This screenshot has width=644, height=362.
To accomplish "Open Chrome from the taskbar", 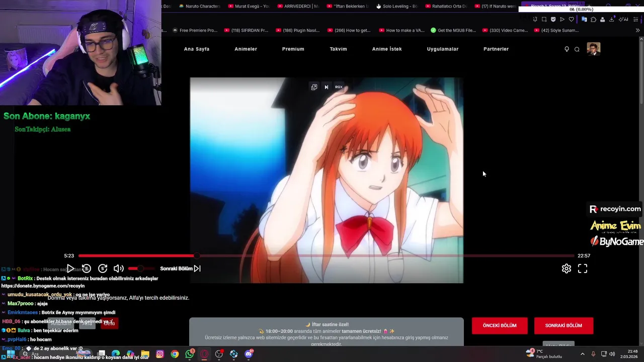I will pos(175,354).
